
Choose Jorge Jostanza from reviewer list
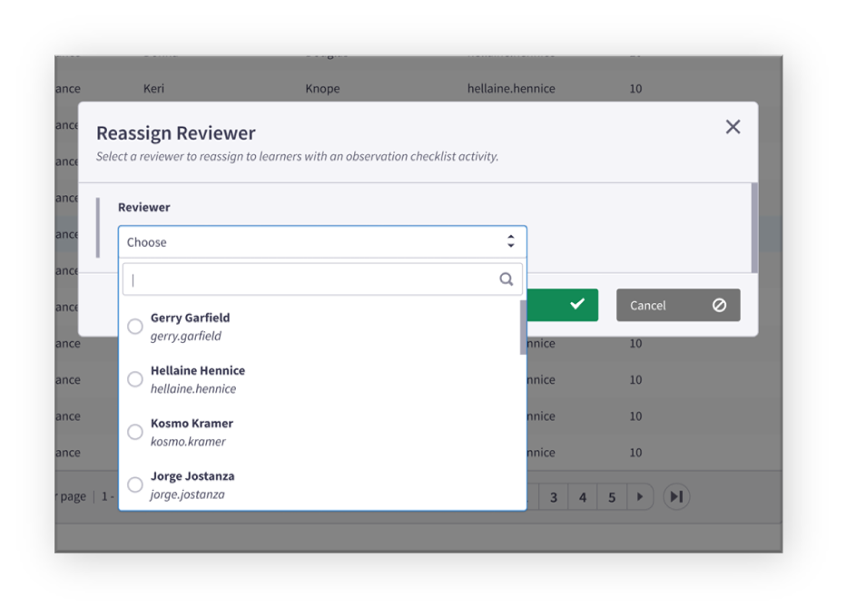pyautogui.click(x=135, y=484)
